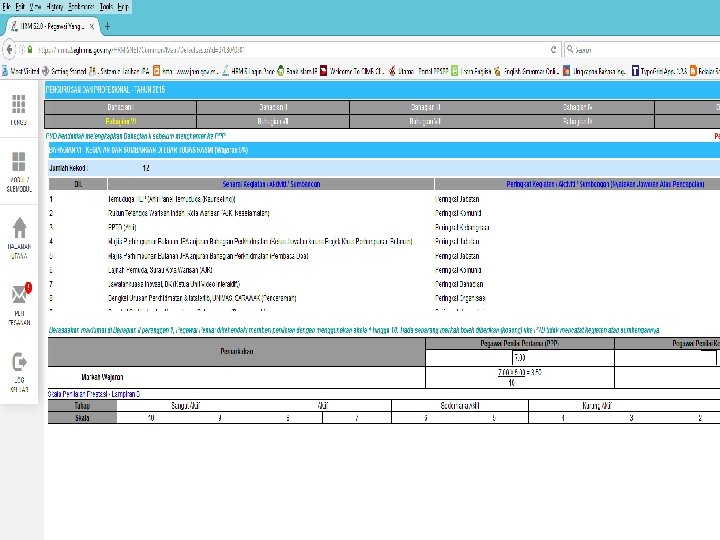The height and width of the screenshot is (540, 720).
Task: Switch to Bahagian VII tab
Action: [273, 122]
